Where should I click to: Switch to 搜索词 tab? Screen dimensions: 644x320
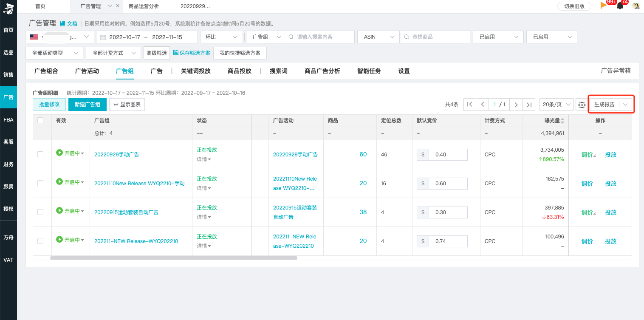coord(279,71)
